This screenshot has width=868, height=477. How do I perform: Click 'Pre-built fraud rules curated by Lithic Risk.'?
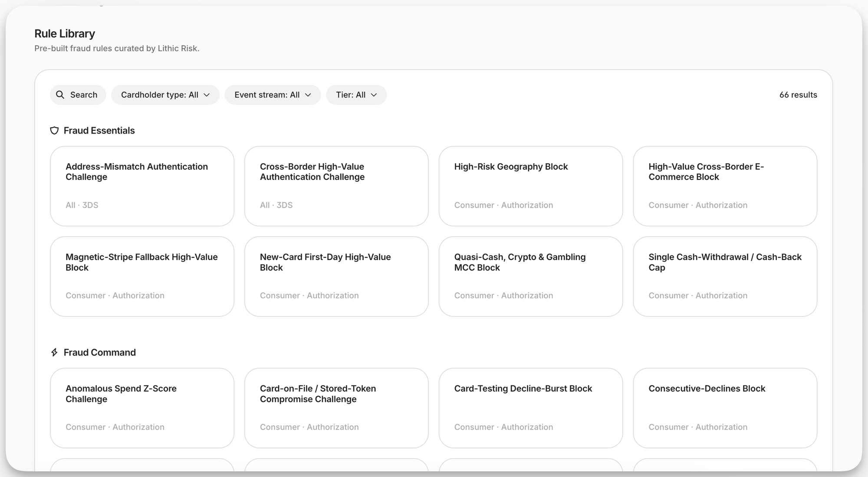pyautogui.click(x=117, y=48)
